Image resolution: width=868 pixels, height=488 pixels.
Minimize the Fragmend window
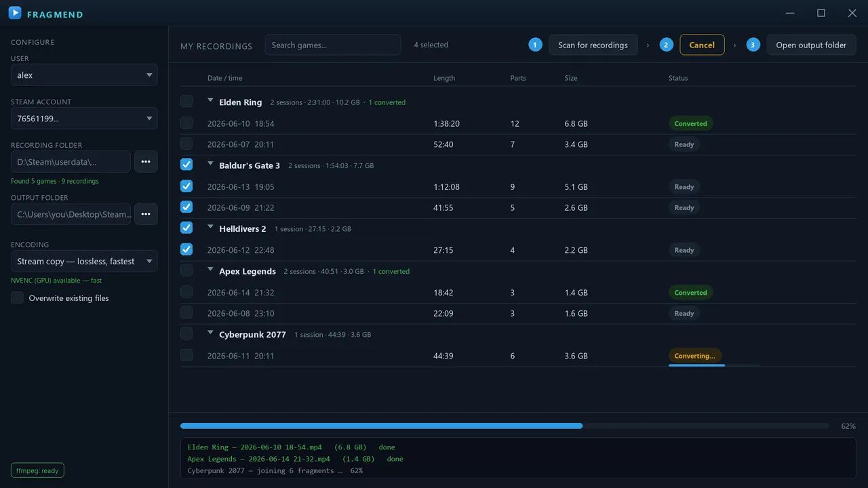coord(790,13)
